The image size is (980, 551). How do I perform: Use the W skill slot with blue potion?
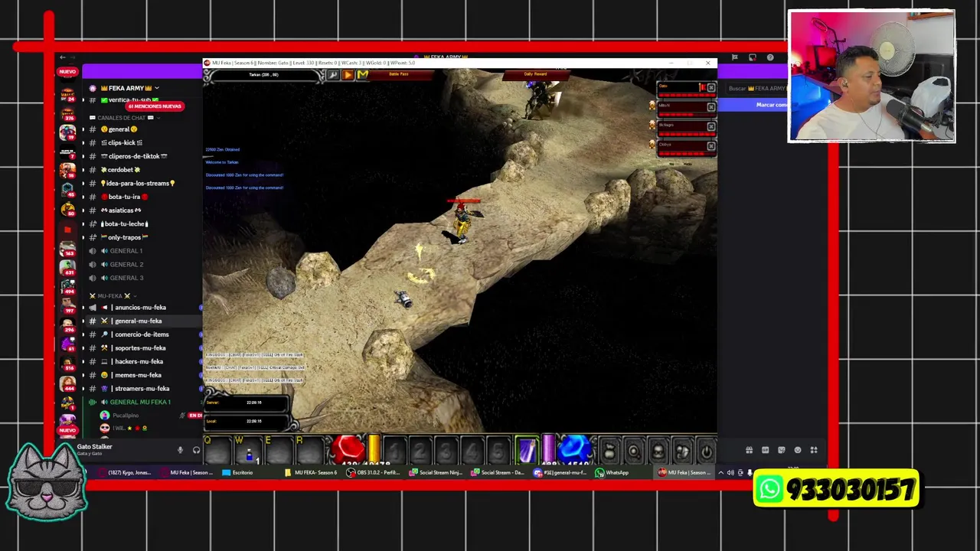[248, 450]
